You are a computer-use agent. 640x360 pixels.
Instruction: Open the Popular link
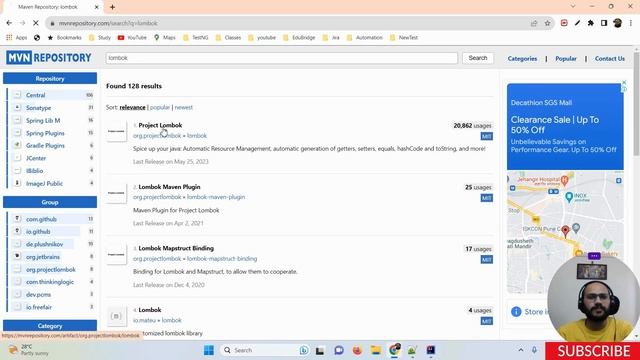coord(566,59)
